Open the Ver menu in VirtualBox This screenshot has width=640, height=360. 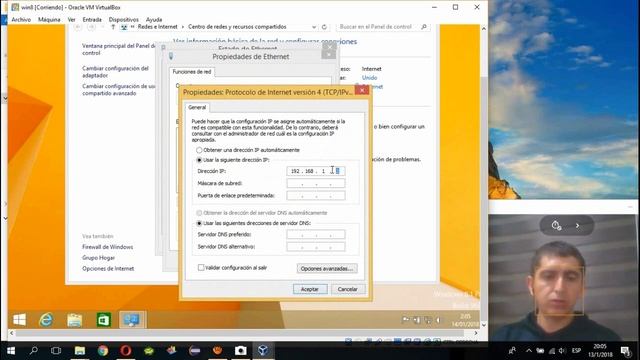pyautogui.click(x=71, y=20)
